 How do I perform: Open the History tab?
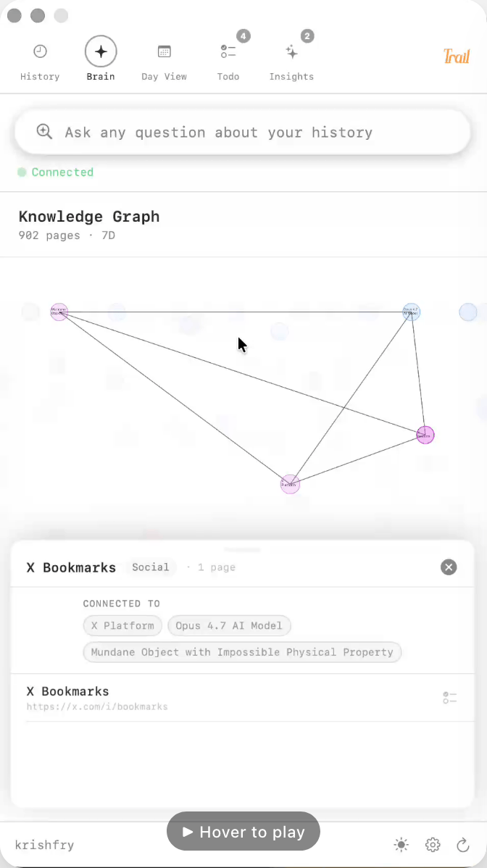tap(40, 62)
